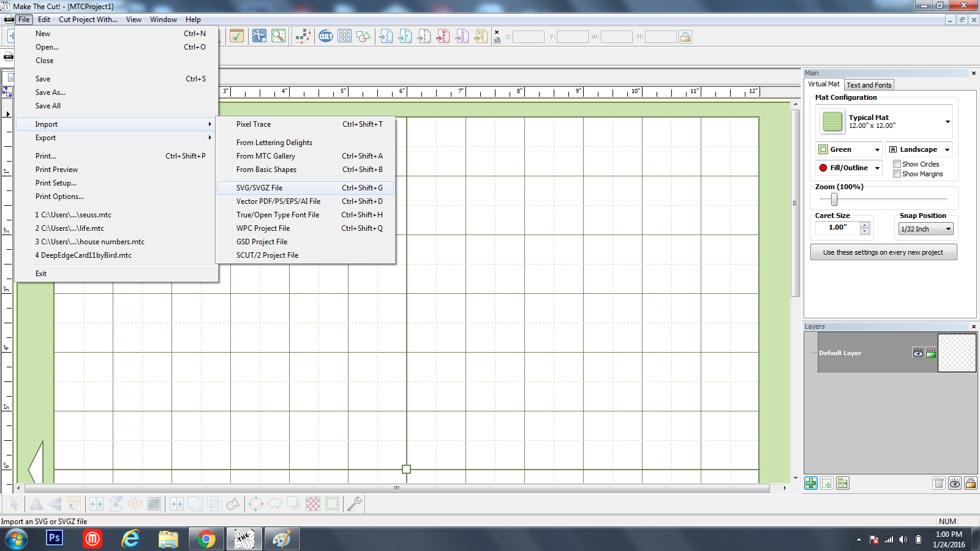Open the Lettering Delights ART icon
Screen dimensions: 980x551
[326, 36]
